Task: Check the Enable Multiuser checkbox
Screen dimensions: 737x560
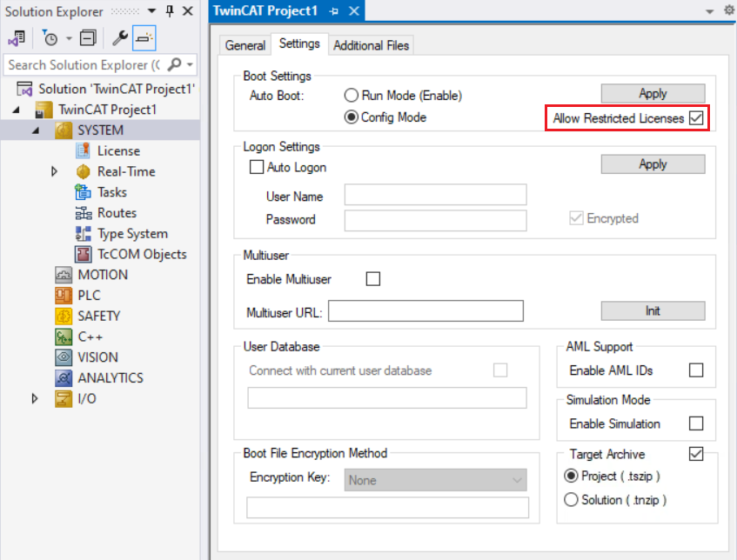Action: (x=372, y=278)
